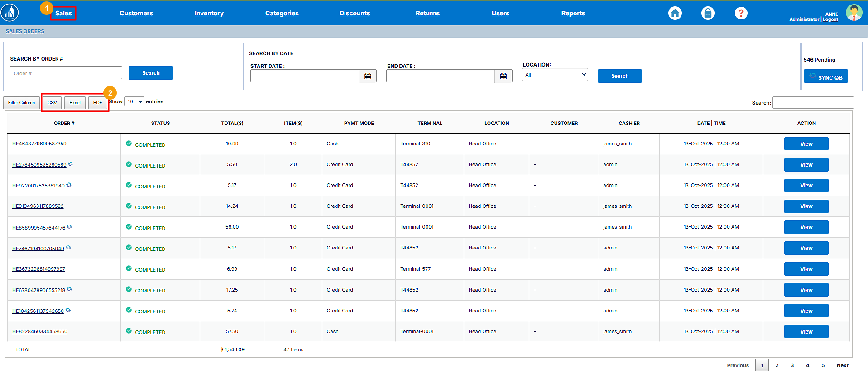
Task: Open the show entries count dropdown
Action: (x=134, y=101)
